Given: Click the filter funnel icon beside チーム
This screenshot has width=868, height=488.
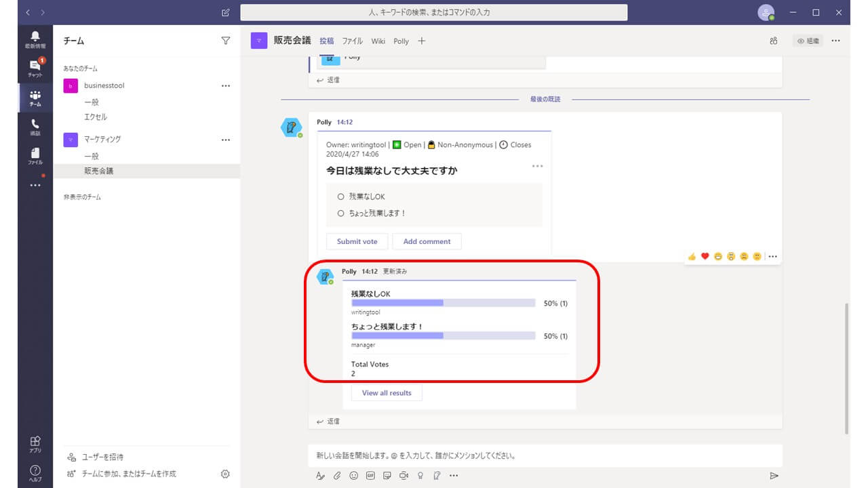Looking at the screenshot, I should [x=226, y=41].
